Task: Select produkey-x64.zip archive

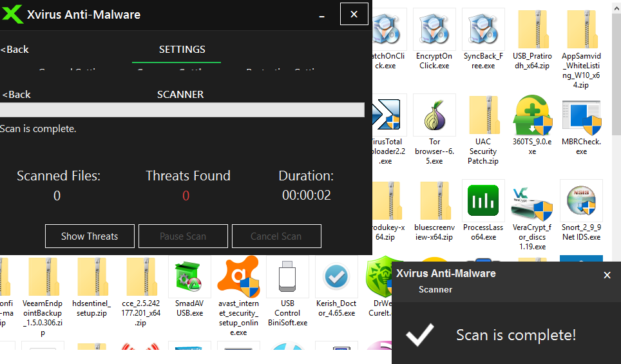Action: [387, 201]
